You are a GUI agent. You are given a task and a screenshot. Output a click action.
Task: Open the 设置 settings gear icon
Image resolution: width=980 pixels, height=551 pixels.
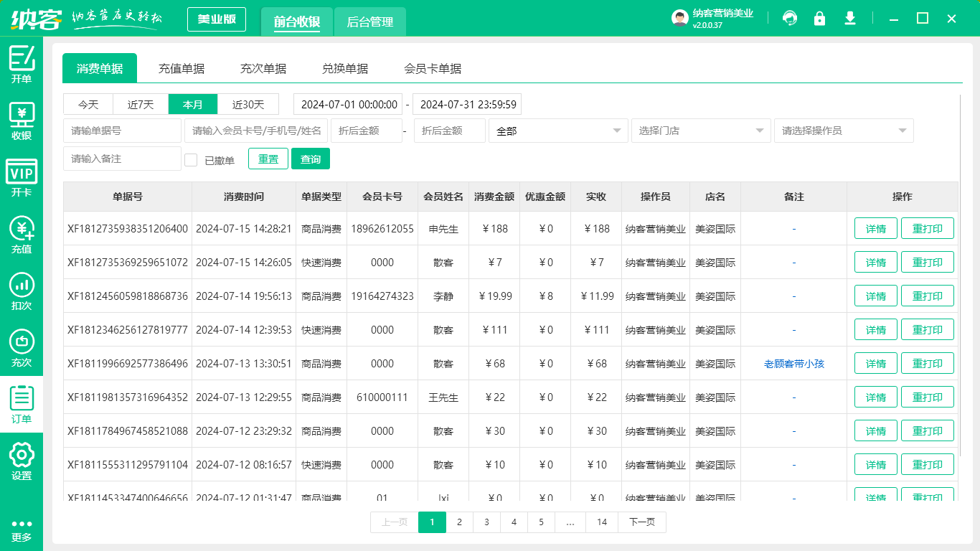pyautogui.click(x=22, y=461)
